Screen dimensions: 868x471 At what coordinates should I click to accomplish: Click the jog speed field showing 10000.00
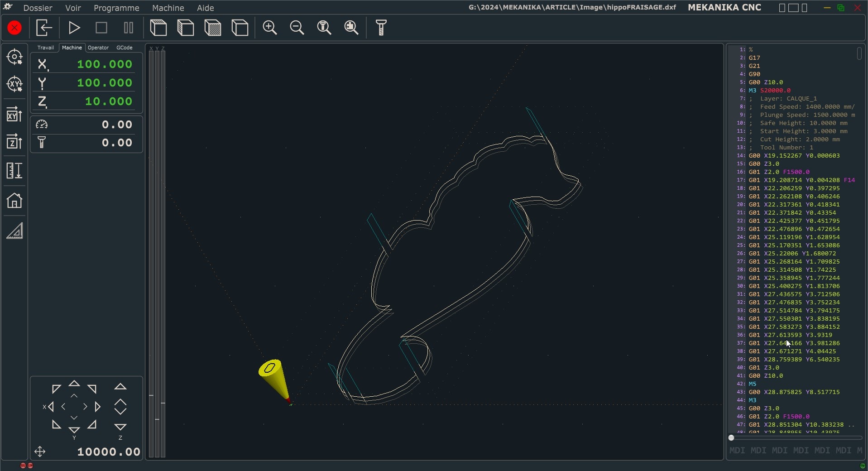point(109,452)
